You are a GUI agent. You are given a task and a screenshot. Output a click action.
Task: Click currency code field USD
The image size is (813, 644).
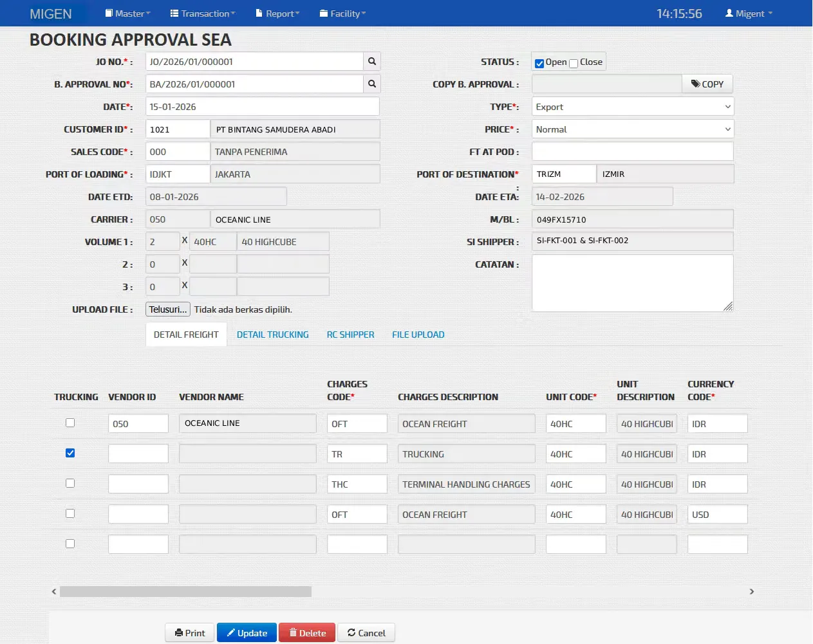point(718,514)
